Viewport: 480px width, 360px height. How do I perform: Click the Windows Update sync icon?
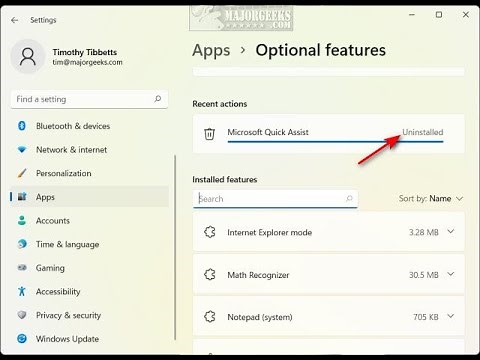22,339
